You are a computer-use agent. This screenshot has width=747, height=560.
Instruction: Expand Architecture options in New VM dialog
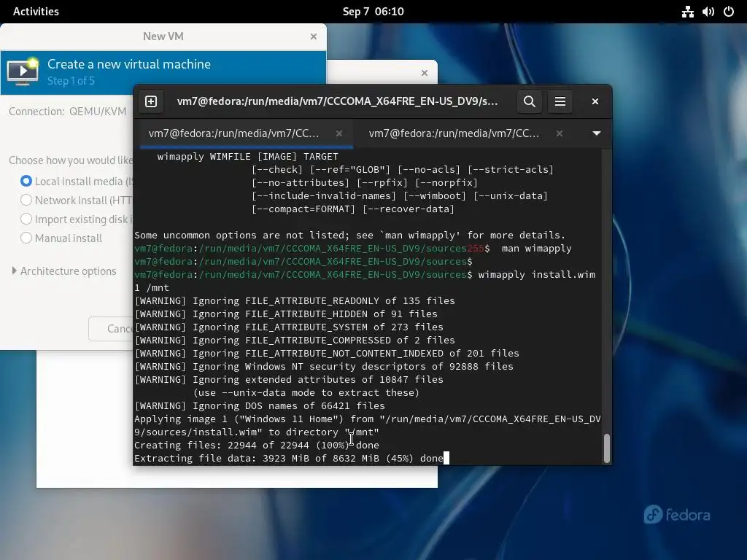64,271
